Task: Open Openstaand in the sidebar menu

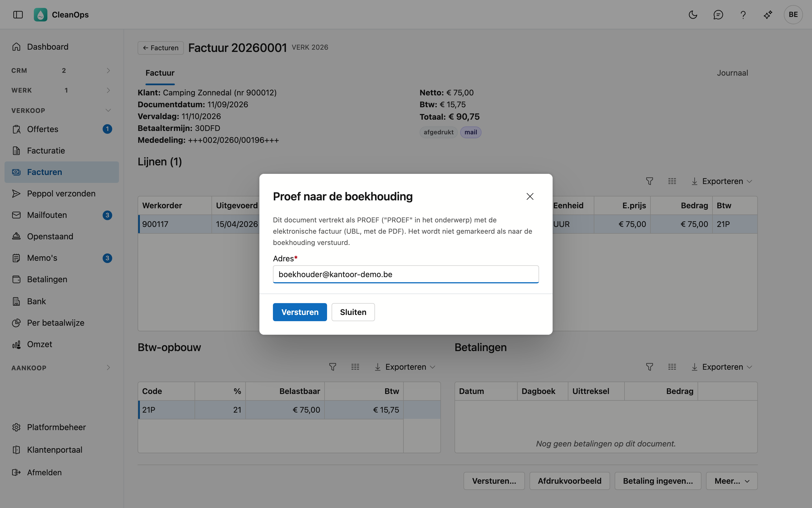Action: pos(62,237)
